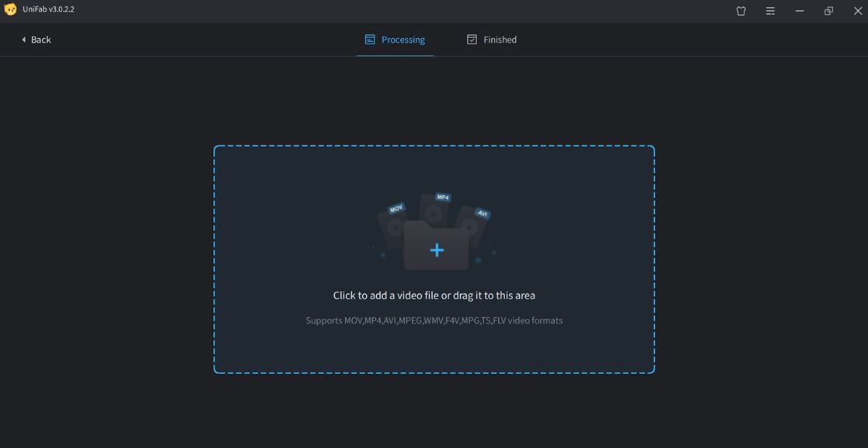Click the Back arrow icon
The width and height of the screenshot is (868, 448).
23,40
